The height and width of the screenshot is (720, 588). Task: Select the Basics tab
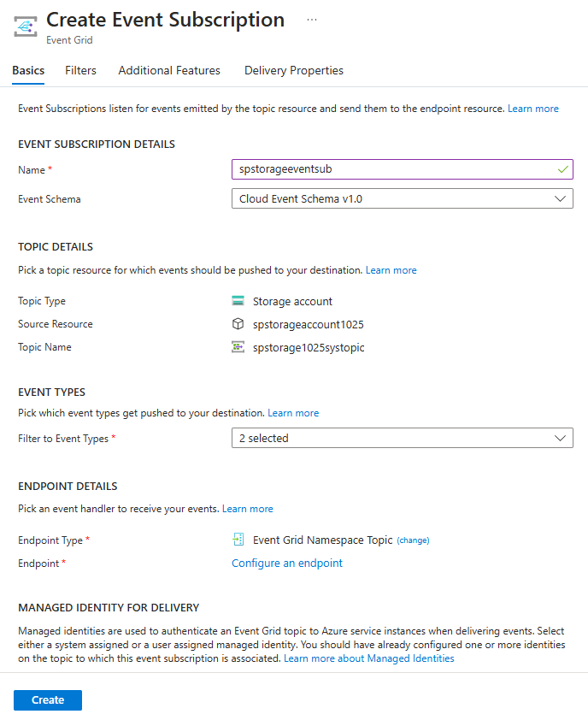pyautogui.click(x=28, y=71)
